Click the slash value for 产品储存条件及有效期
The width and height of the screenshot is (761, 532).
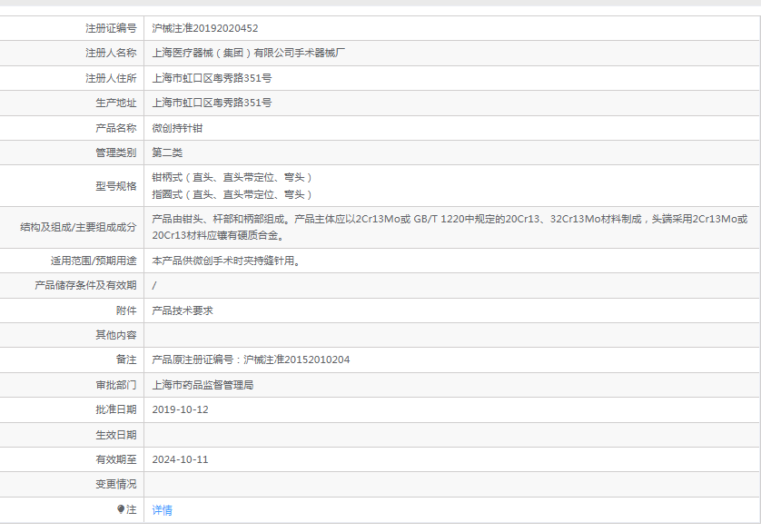(154, 285)
